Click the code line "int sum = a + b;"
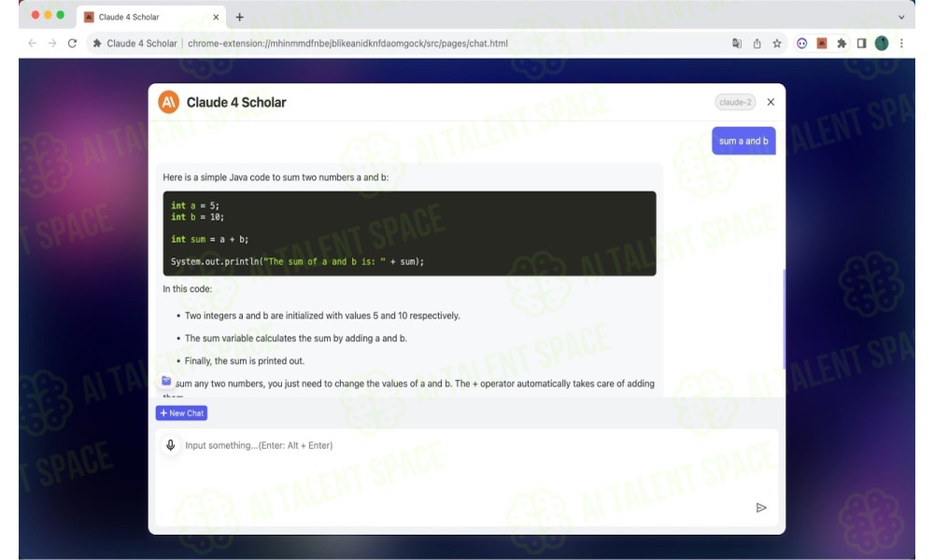Image resolution: width=934 pixels, height=560 pixels. click(x=209, y=239)
